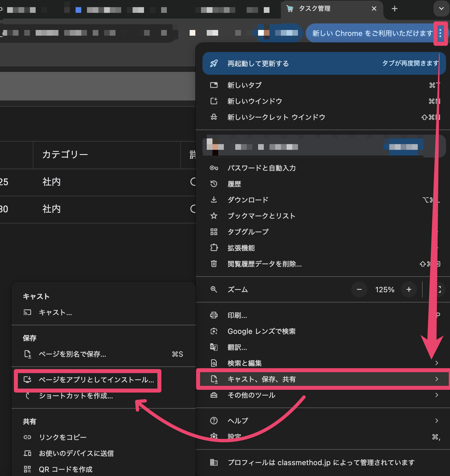
Task: Click the password key icon
Action: click(214, 168)
